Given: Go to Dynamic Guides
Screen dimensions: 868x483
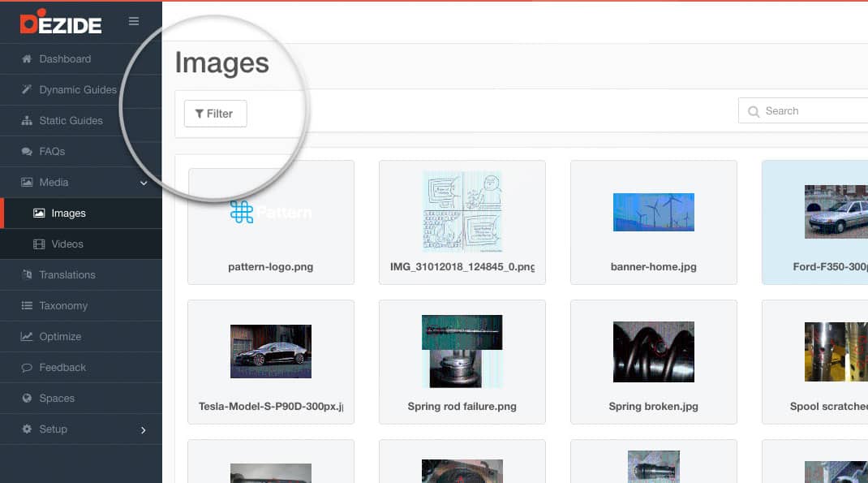Looking at the screenshot, I should tap(81, 90).
